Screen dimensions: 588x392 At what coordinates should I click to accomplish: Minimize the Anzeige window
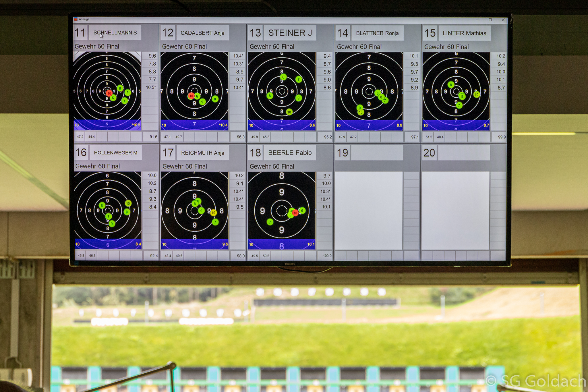point(477,20)
